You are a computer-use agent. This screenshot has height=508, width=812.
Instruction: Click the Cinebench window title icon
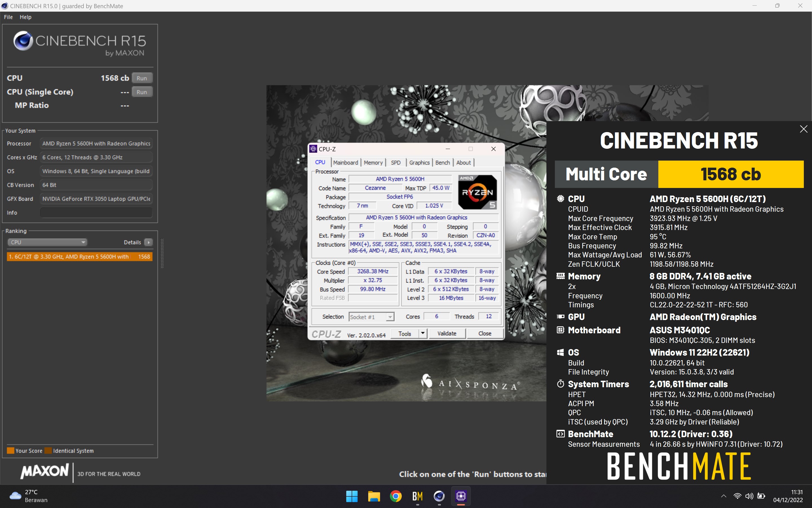5,6
